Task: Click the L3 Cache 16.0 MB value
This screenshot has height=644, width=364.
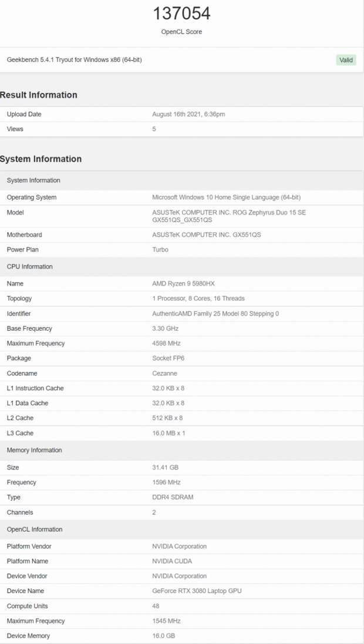Action: click(x=168, y=433)
